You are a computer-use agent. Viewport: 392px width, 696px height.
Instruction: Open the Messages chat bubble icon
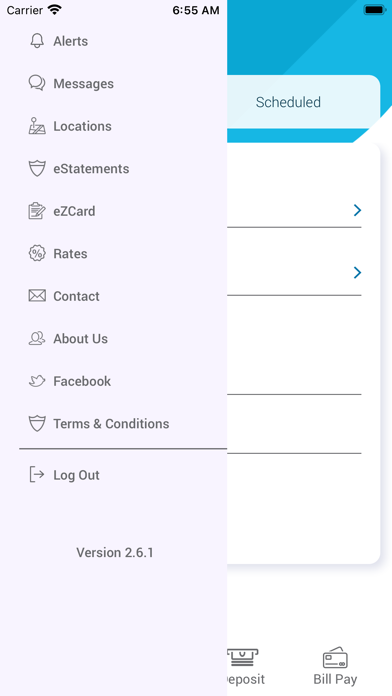point(37,83)
